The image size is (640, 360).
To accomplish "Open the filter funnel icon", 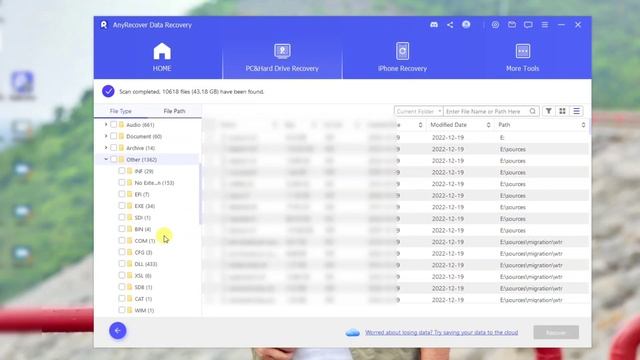I will point(549,111).
